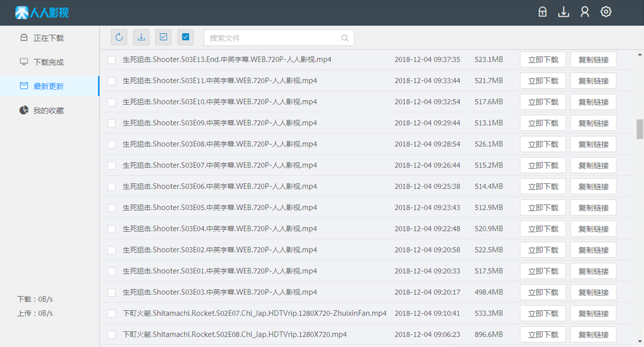Viewport: 644px width, 347px height.
Task: Click the outlined select-all toolbar button
Action: pos(164,37)
